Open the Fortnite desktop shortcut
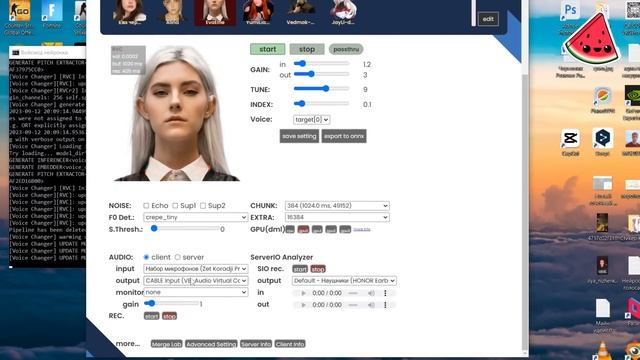This screenshot has height=360, width=640. click(x=52, y=14)
